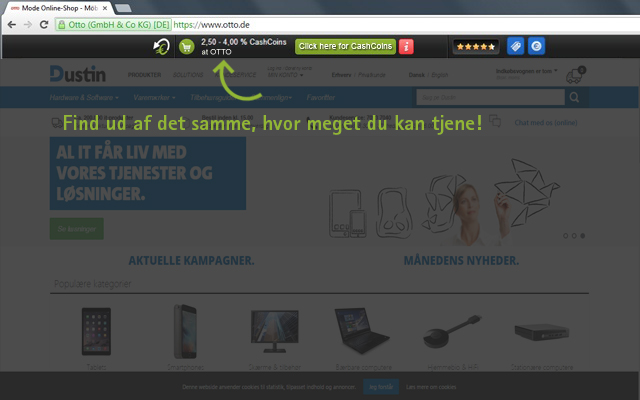Expand Hardware & Software dropdown
This screenshot has width=640, height=400.
point(84,98)
